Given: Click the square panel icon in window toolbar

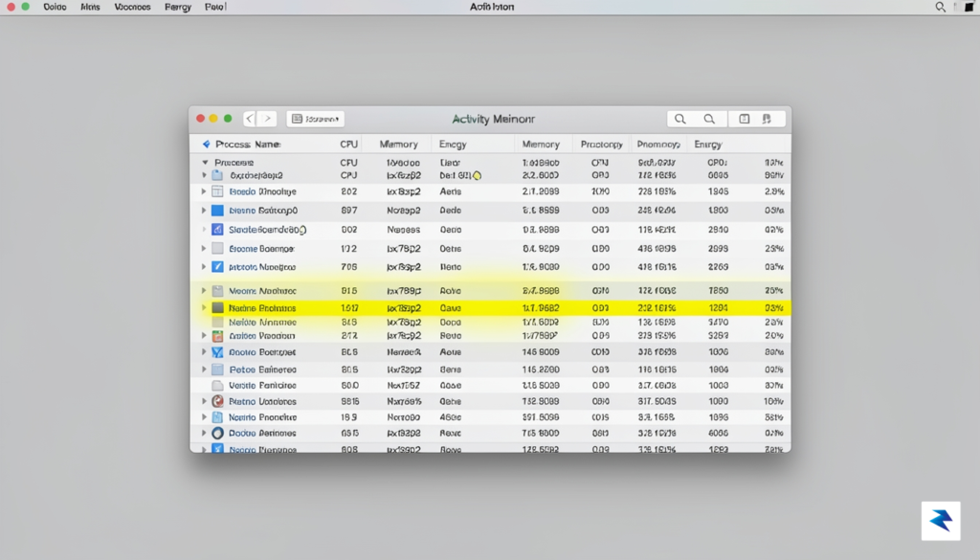Looking at the screenshot, I should pyautogui.click(x=744, y=119).
